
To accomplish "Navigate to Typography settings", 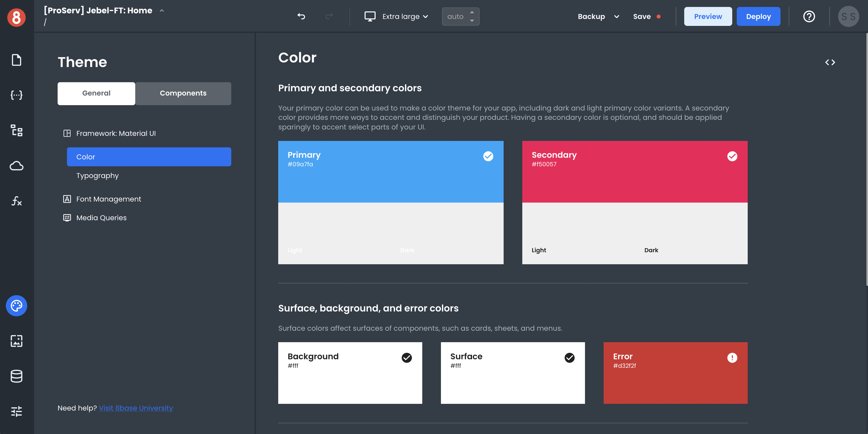I will [97, 175].
